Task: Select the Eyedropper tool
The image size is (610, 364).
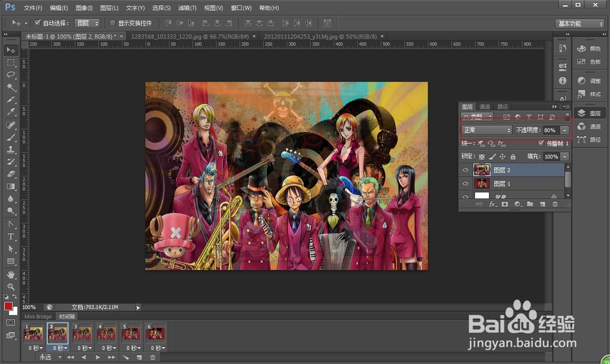Action: 10,112
